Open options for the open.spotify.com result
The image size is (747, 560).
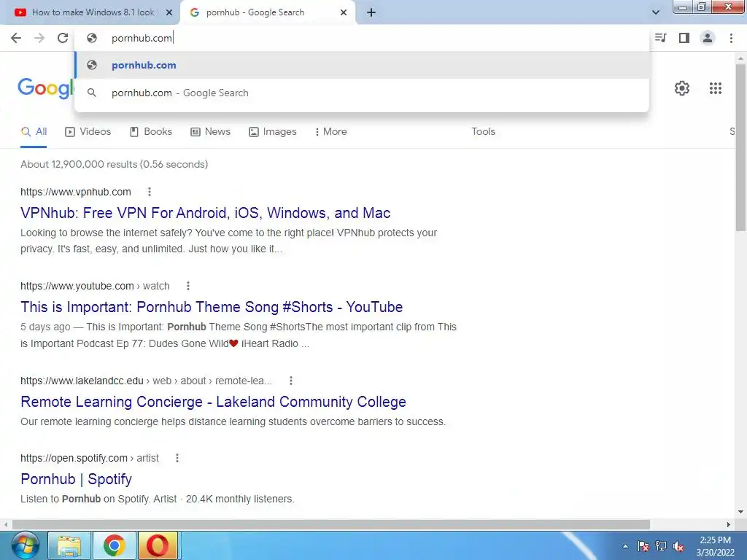click(177, 458)
